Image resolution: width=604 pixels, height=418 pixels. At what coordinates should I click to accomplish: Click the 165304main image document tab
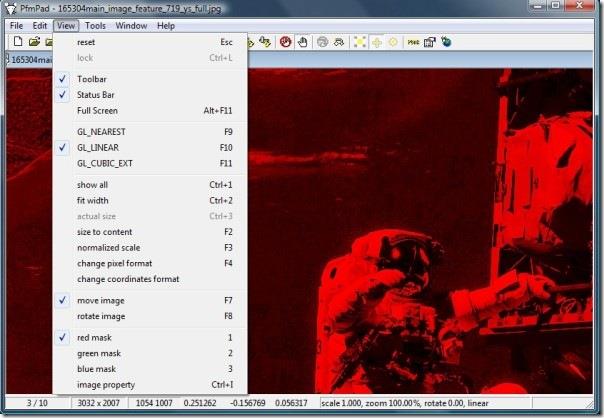click(26, 60)
